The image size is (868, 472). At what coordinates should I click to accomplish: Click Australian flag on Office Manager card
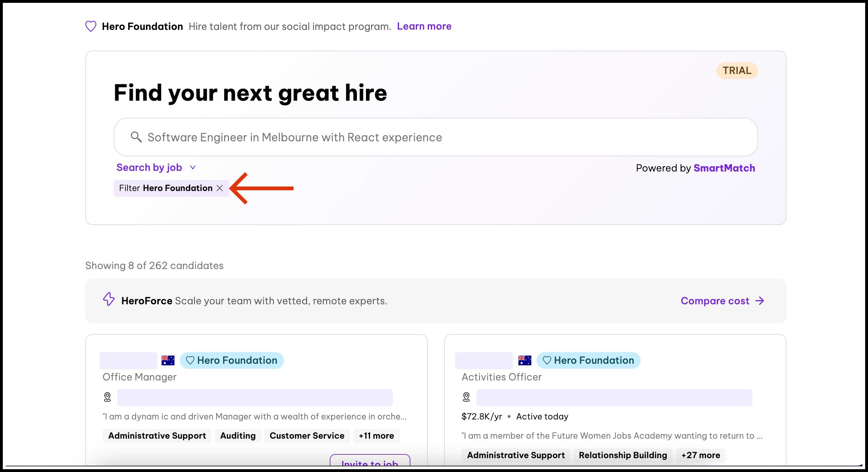point(168,360)
